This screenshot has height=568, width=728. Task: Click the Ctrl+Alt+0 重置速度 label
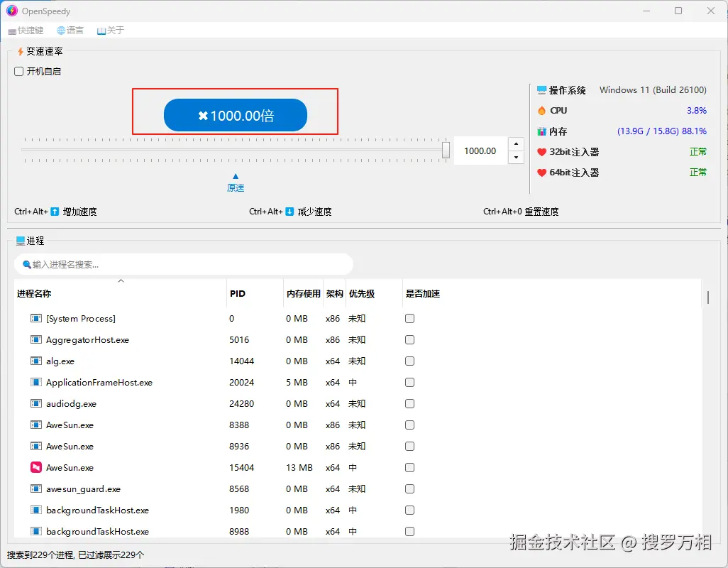521,212
